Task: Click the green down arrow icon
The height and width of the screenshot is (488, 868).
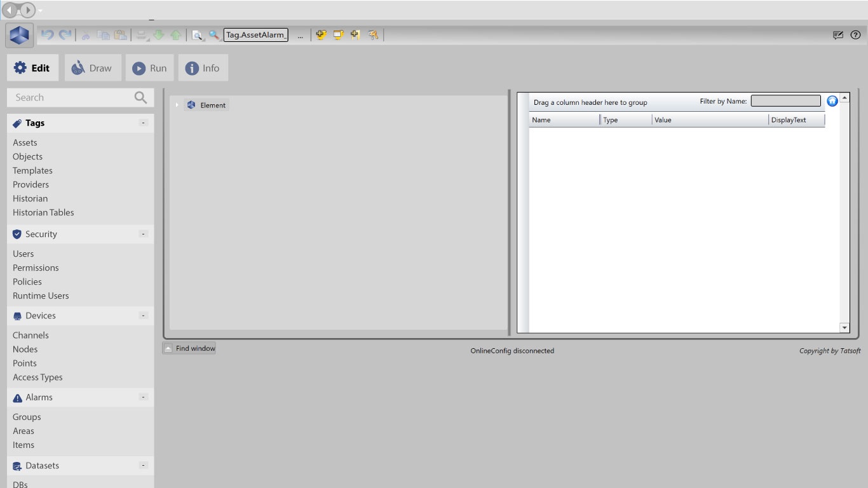Action: coord(159,35)
